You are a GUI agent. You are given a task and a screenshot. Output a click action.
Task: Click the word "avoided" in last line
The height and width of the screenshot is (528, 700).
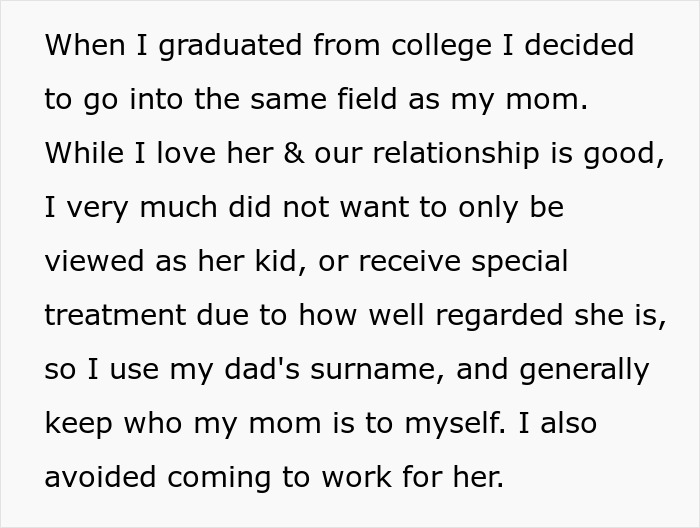coord(100,478)
